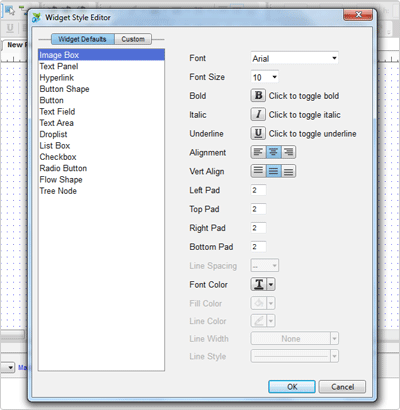
Task: Set horizontal alignment to right
Action: [x=288, y=152]
